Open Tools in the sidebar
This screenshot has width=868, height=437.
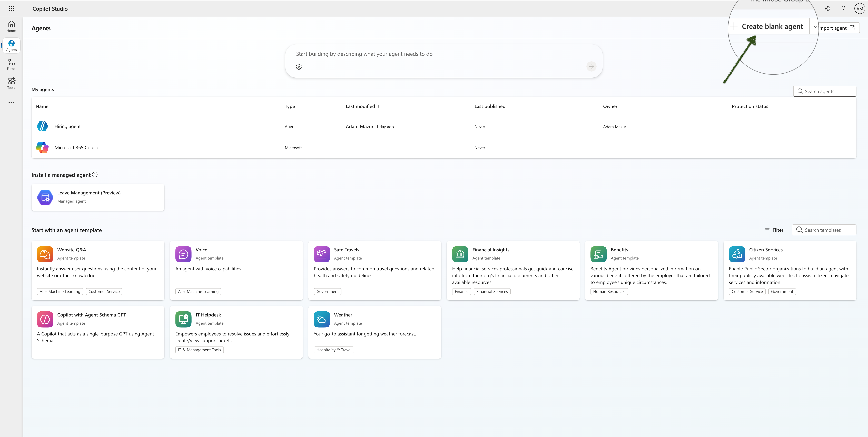coord(11,84)
